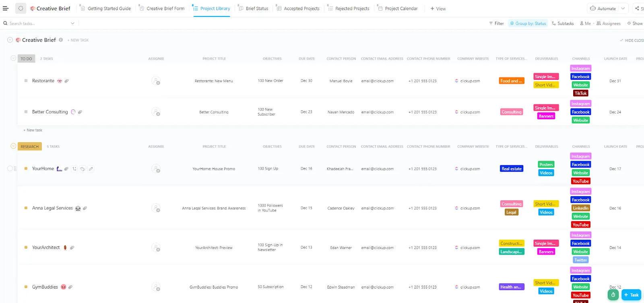Click the add-subtask icon on YourHome row
Viewport: 644px width, 303px height.
pos(74,169)
